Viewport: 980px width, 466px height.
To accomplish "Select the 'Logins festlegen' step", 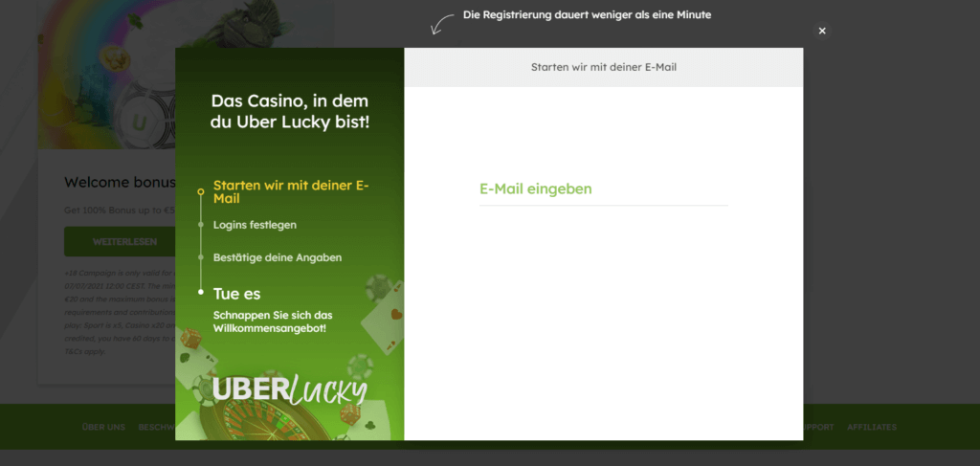I will 255,225.
